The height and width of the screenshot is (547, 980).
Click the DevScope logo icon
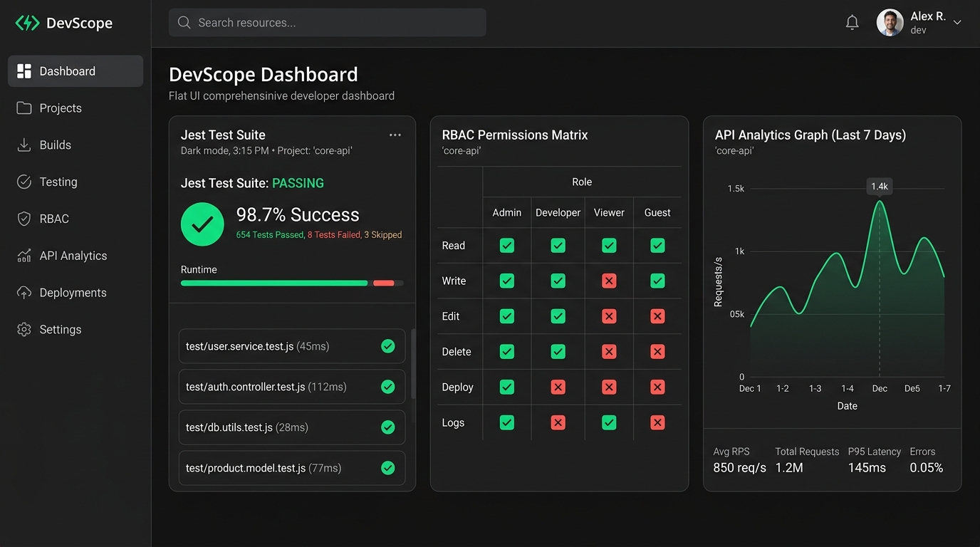(x=27, y=23)
